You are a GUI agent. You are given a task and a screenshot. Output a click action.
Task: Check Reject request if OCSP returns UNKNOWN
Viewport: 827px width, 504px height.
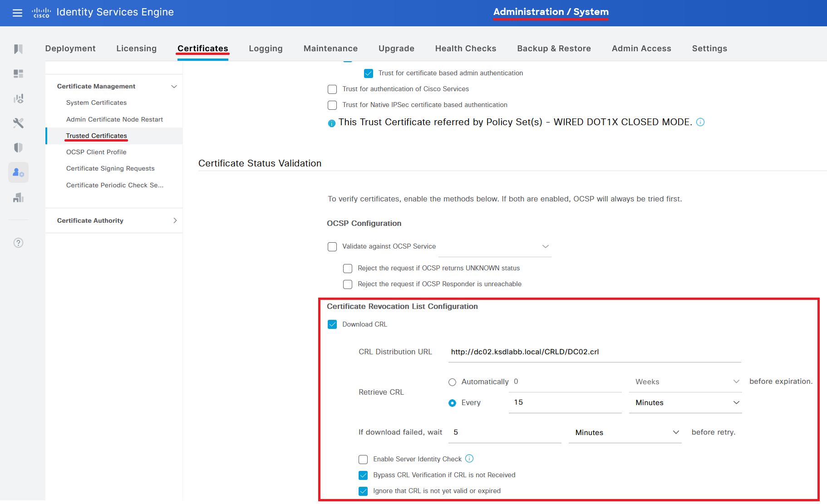click(x=348, y=269)
